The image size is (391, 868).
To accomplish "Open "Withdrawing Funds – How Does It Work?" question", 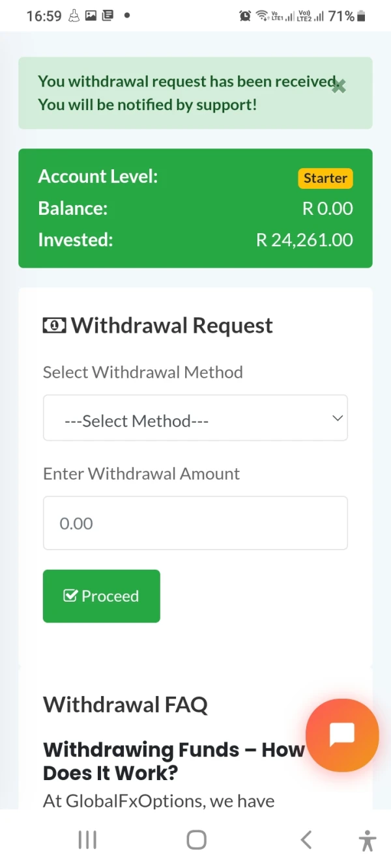I will (x=173, y=761).
